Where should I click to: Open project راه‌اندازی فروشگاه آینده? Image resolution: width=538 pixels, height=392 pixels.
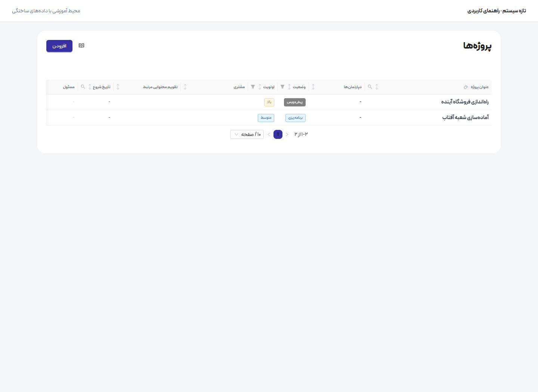465,102
